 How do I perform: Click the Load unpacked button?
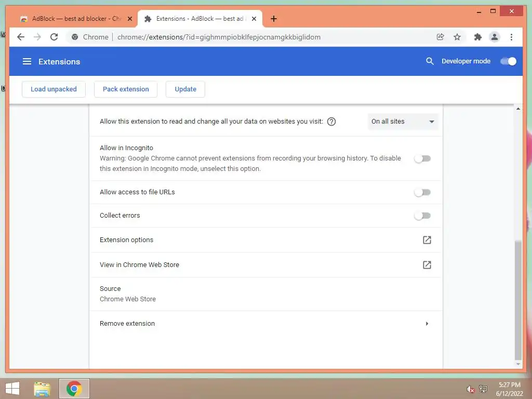[54, 89]
